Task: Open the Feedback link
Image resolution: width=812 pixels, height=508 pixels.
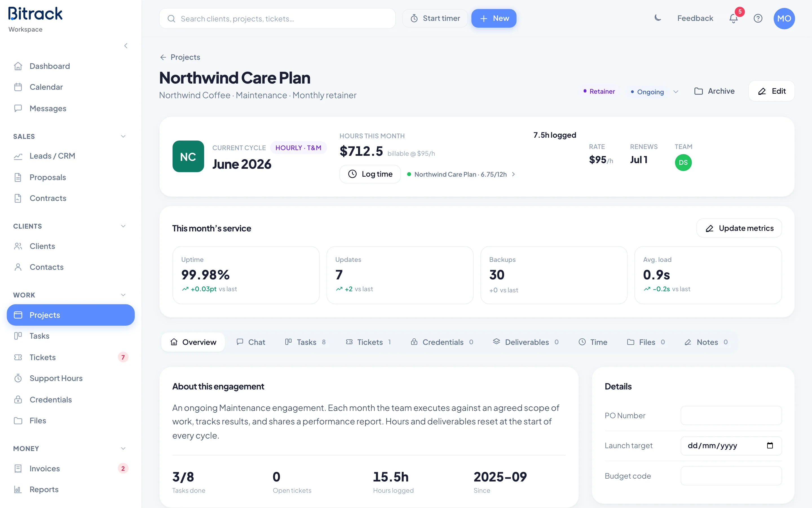Action: click(x=695, y=18)
